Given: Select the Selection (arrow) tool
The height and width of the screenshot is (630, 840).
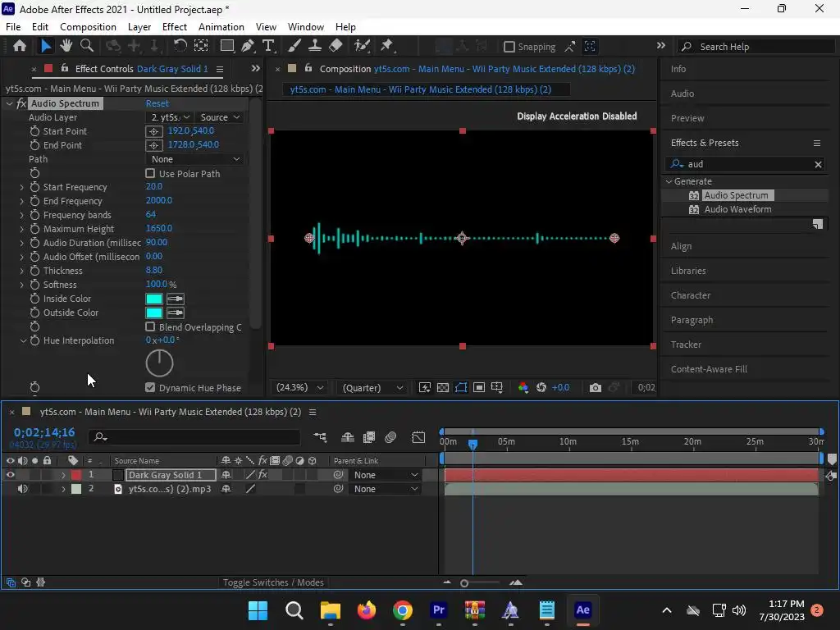Looking at the screenshot, I should (46, 46).
